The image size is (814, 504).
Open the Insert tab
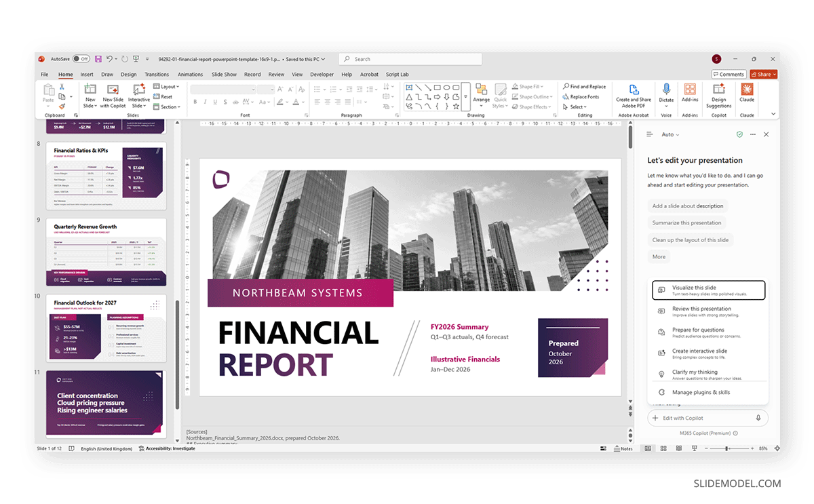tap(87, 75)
